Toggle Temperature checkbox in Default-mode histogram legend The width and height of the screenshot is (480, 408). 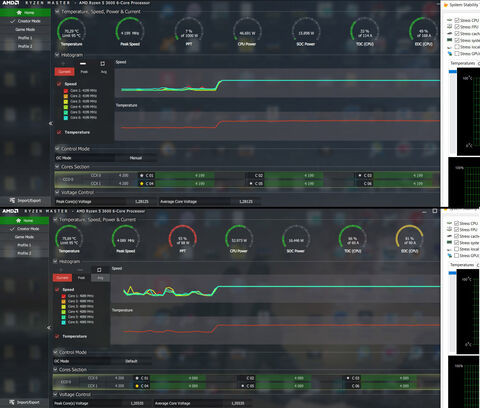coord(57,336)
